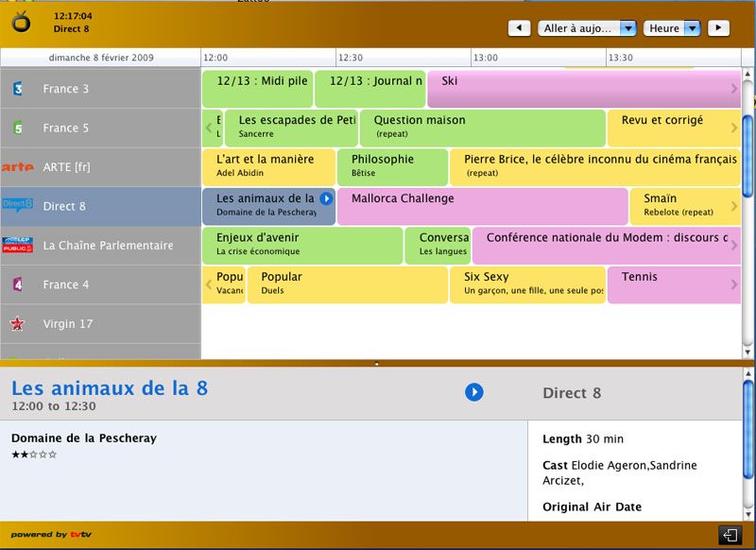This screenshot has height=550, width=756.
Task: Open the 'Six Sexy' program
Action: [527, 284]
